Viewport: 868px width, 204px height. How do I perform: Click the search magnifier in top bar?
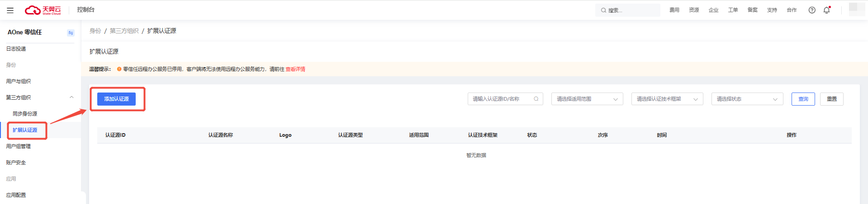pos(603,10)
